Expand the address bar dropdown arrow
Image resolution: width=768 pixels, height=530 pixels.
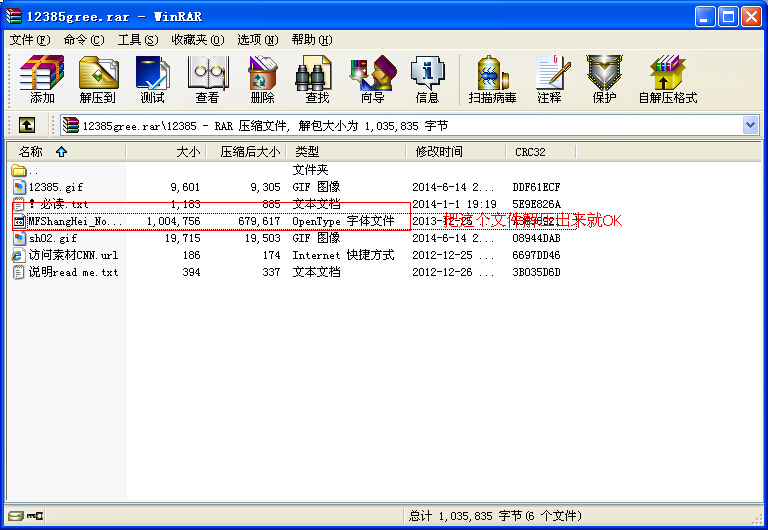pos(750,125)
